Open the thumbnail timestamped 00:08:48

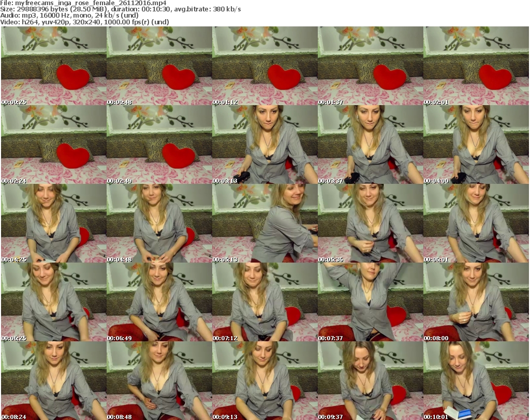coord(159,381)
